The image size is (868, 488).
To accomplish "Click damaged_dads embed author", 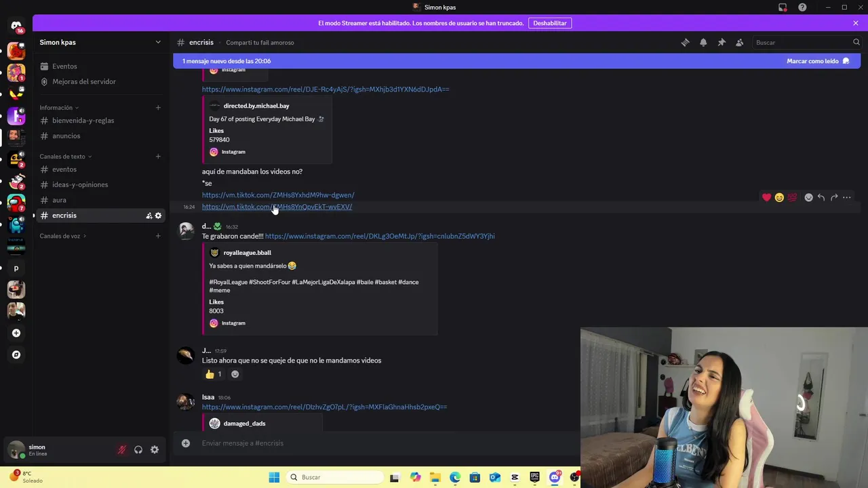I will click(x=244, y=424).
